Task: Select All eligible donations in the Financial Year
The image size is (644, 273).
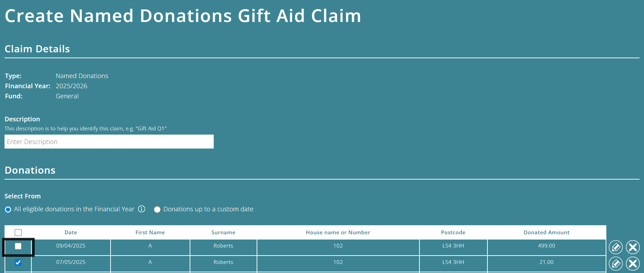Action: pyautogui.click(x=8, y=209)
